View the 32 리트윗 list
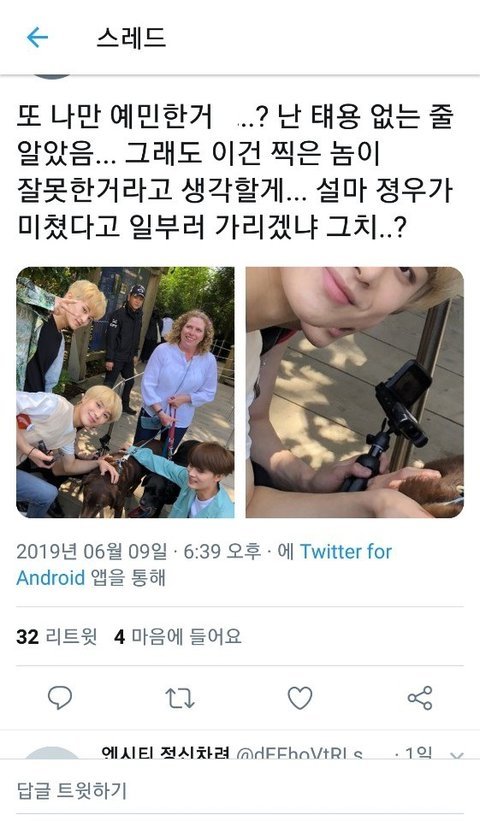Viewport: 480px width, 821px height. tap(57, 637)
